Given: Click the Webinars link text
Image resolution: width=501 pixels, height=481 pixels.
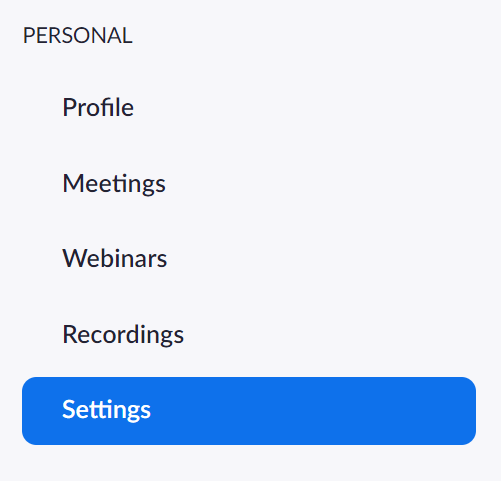Looking at the screenshot, I should pyautogui.click(x=115, y=258).
